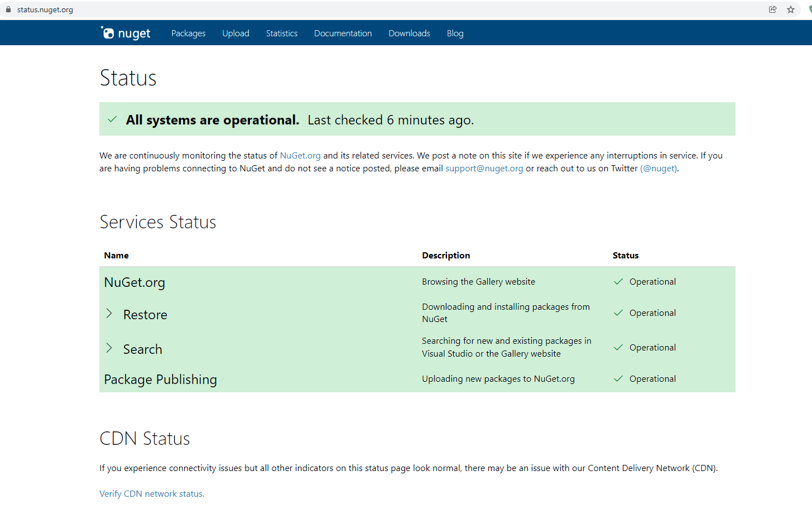Open the Statistics page

281,33
